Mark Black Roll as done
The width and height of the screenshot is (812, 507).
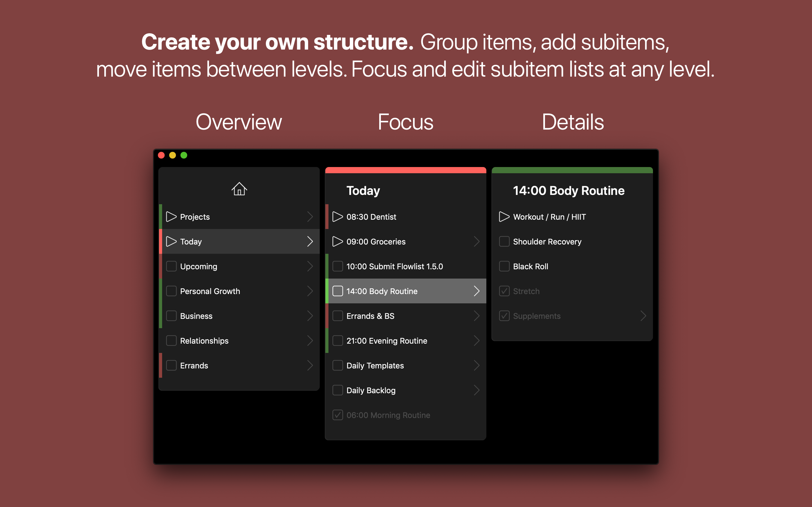pos(504,266)
